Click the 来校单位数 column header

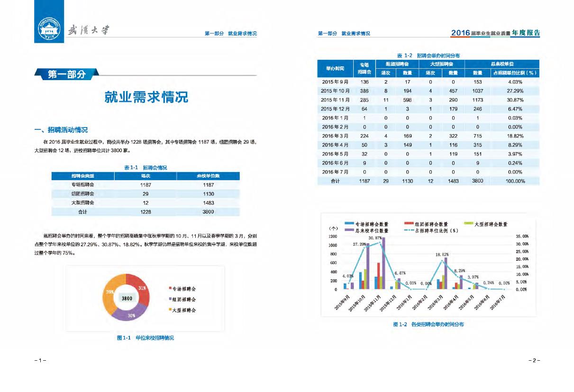click(x=208, y=176)
